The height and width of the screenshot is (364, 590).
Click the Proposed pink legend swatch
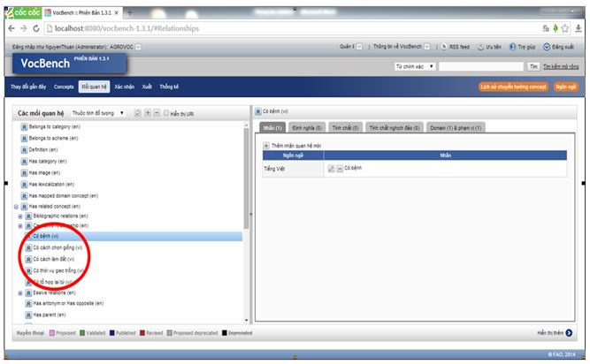pos(52,333)
